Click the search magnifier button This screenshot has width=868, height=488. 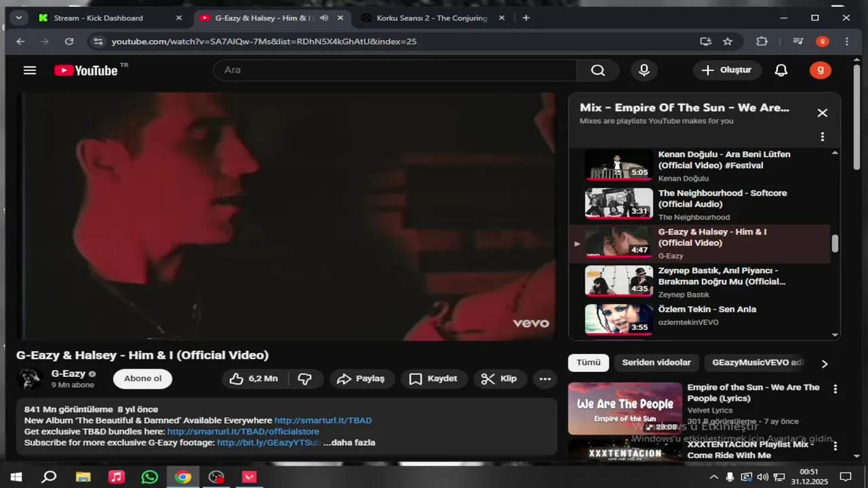597,70
